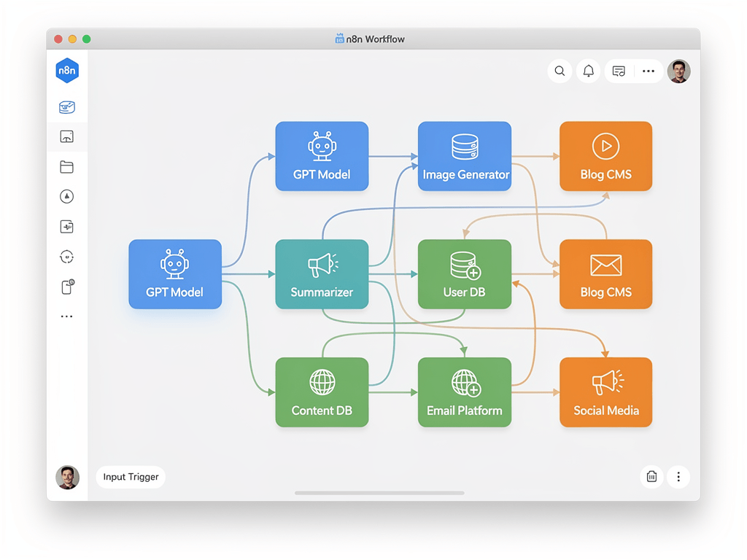Open the three-dot dropdown in the top toolbar
Image resolution: width=747 pixels, height=560 pixels.
tap(649, 71)
